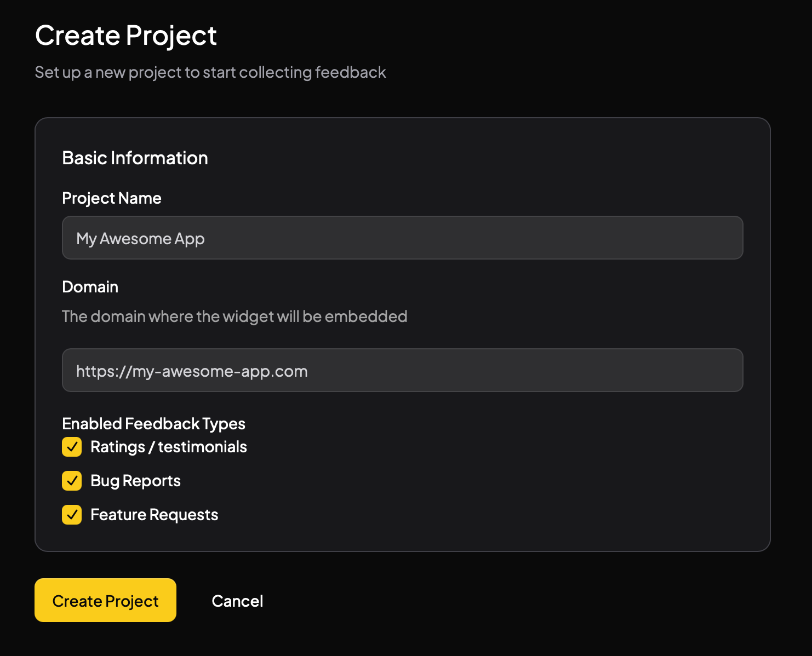Viewport: 812px width, 656px height.
Task: Click the Create Project page title
Action: [x=125, y=35]
